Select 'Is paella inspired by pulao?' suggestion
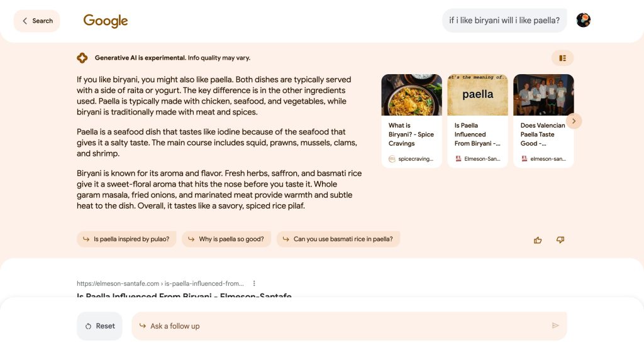644x355 pixels. (126, 239)
